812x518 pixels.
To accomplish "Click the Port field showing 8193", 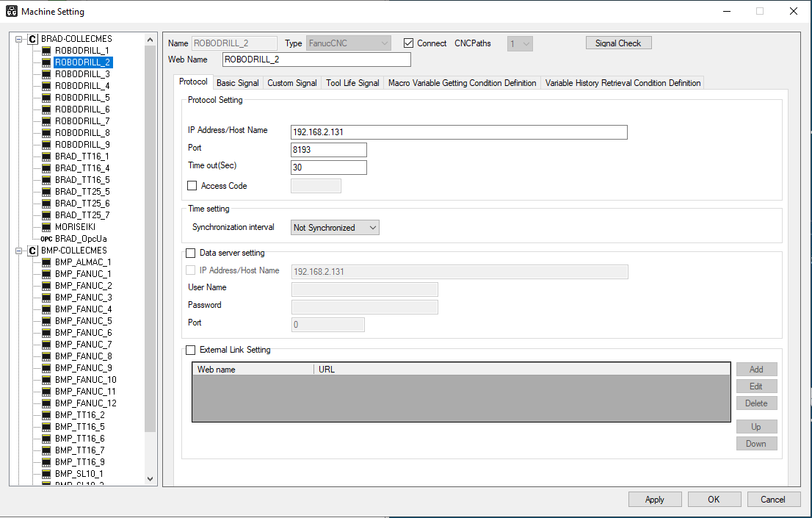I will [x=329, y=150].
